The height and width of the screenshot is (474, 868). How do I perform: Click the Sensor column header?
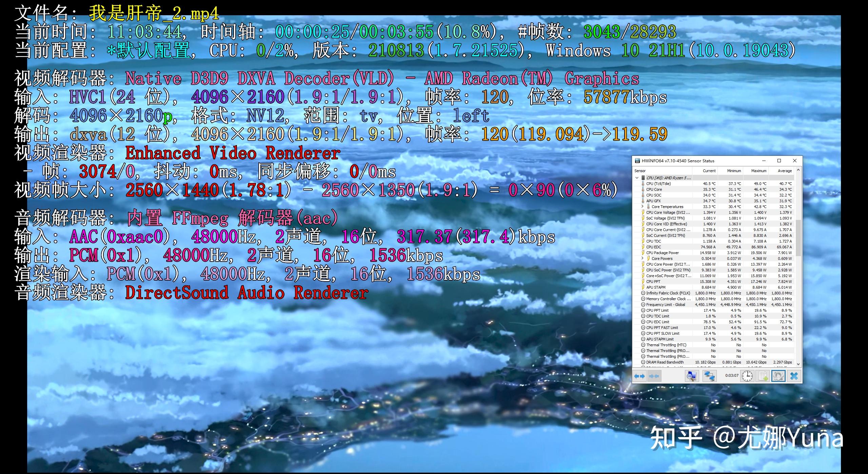click(663, 171)
